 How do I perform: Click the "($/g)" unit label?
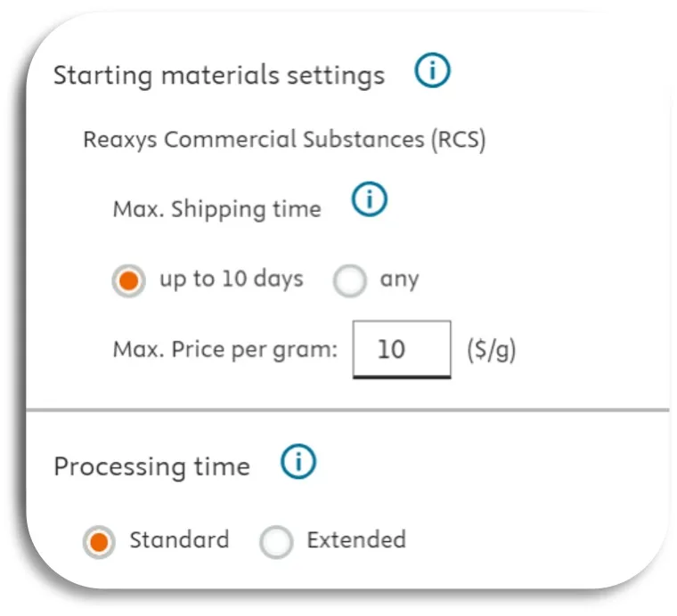[x=491, y=350]
